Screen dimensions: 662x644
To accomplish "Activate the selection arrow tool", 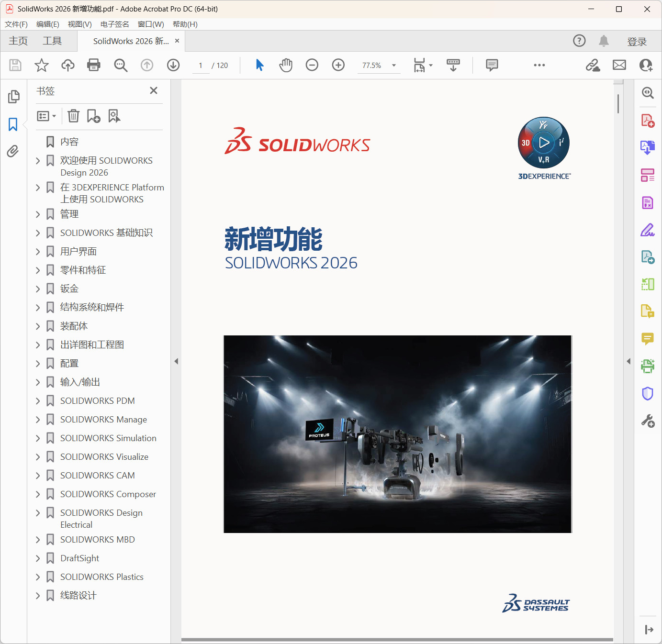I will [x=259, y=65].
